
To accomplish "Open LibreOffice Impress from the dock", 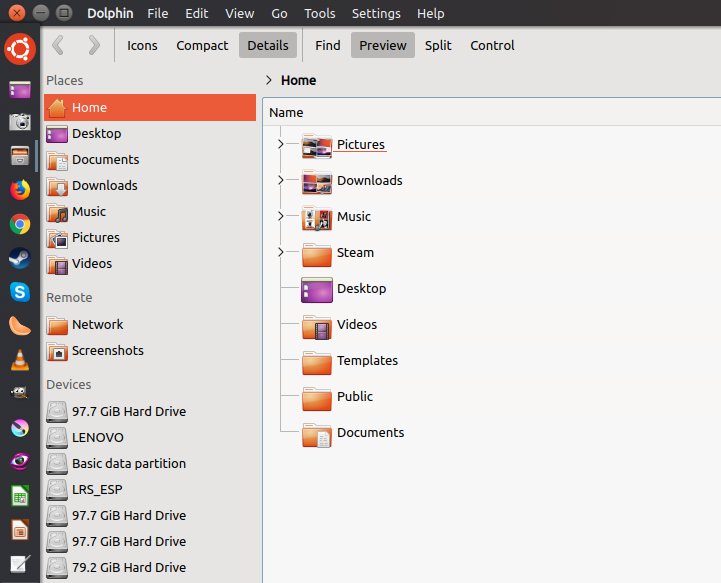I will click(x=20, y=530).
